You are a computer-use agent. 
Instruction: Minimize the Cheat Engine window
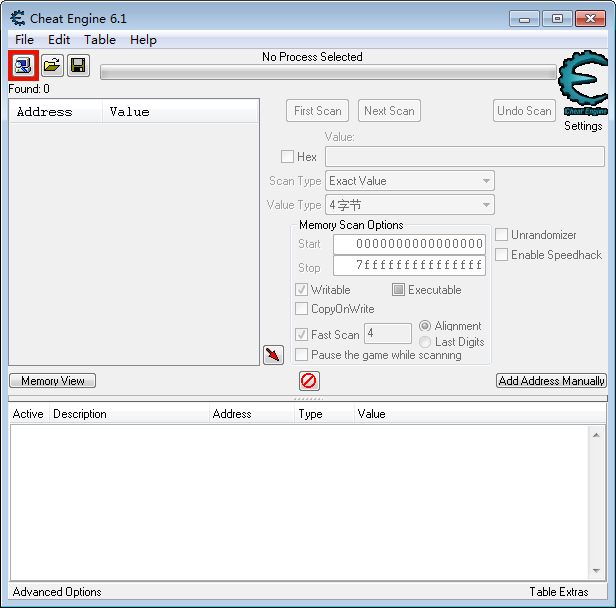click(x=524, y=19)
